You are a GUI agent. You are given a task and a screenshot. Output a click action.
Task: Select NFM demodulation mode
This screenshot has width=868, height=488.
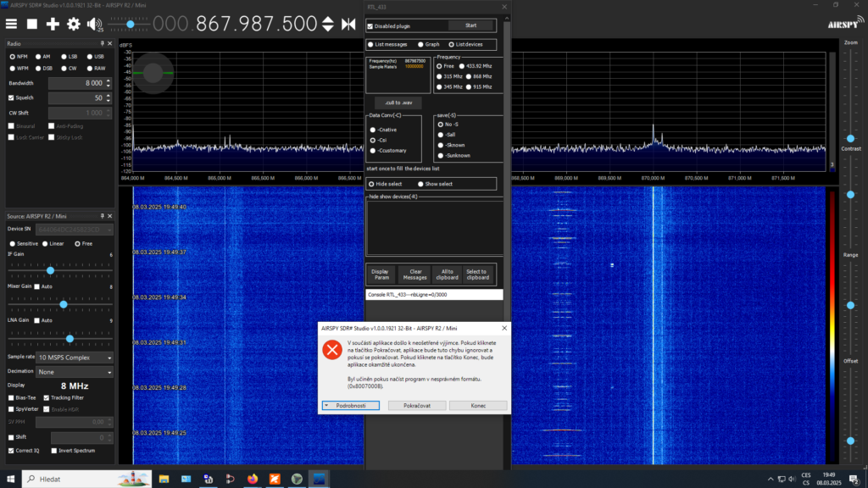point(12,57)
